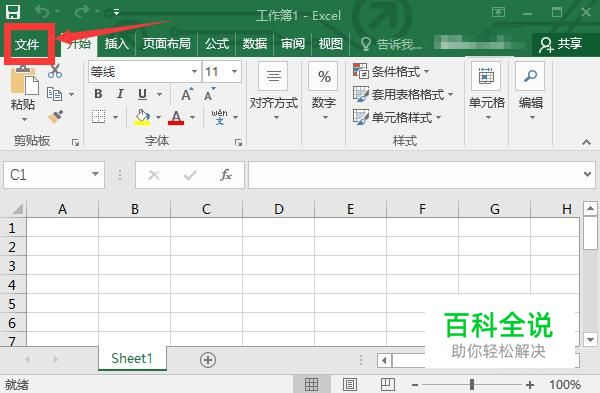
Task: Open 单元格样式 cell styles menu
Action: tap(397, 117)
